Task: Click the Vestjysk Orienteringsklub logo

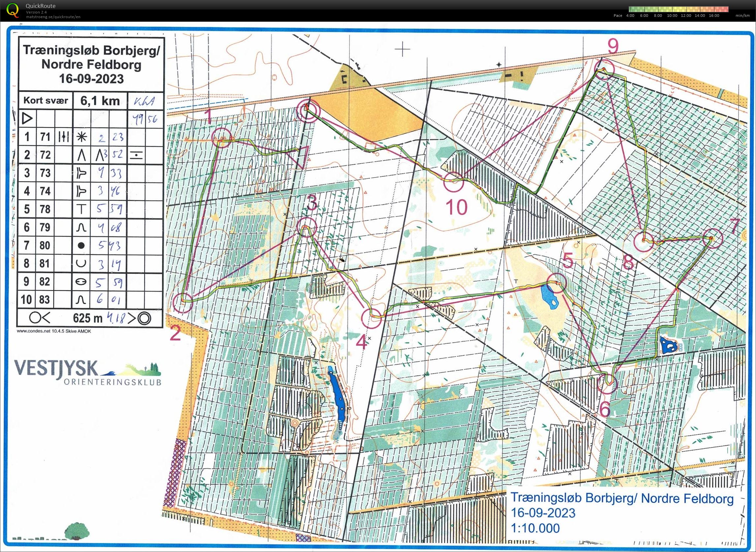Action: coord(88,372)
